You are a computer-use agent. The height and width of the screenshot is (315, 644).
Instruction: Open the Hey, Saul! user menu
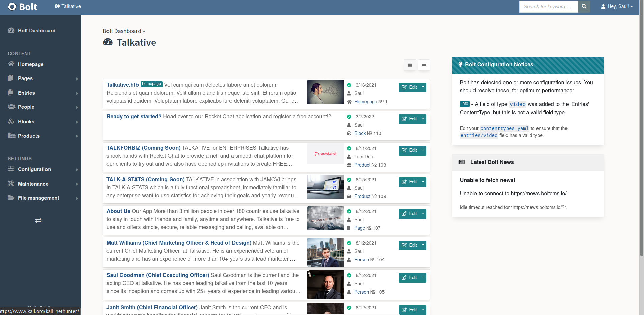tap(617, 6)
